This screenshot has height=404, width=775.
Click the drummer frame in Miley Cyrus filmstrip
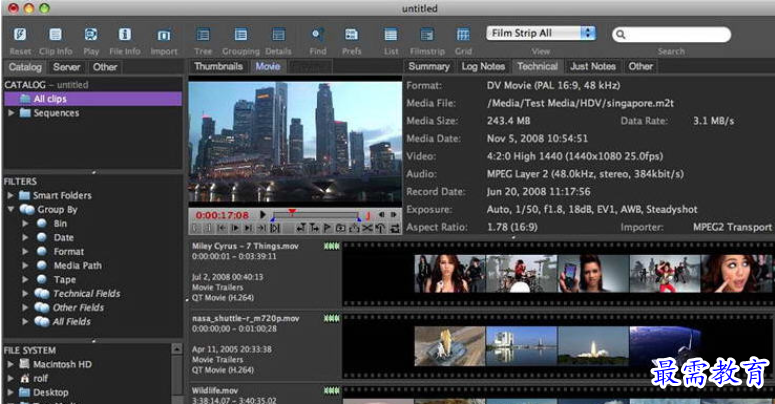(x=521, y=273)
